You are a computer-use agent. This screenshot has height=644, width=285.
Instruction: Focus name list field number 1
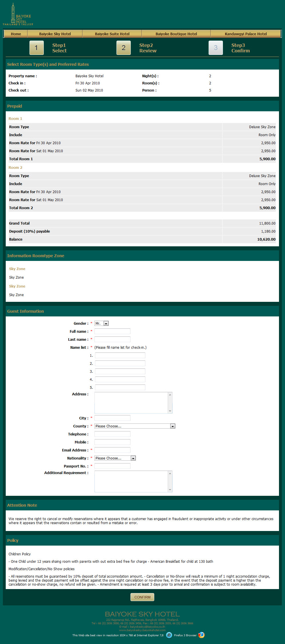point(120,355)
